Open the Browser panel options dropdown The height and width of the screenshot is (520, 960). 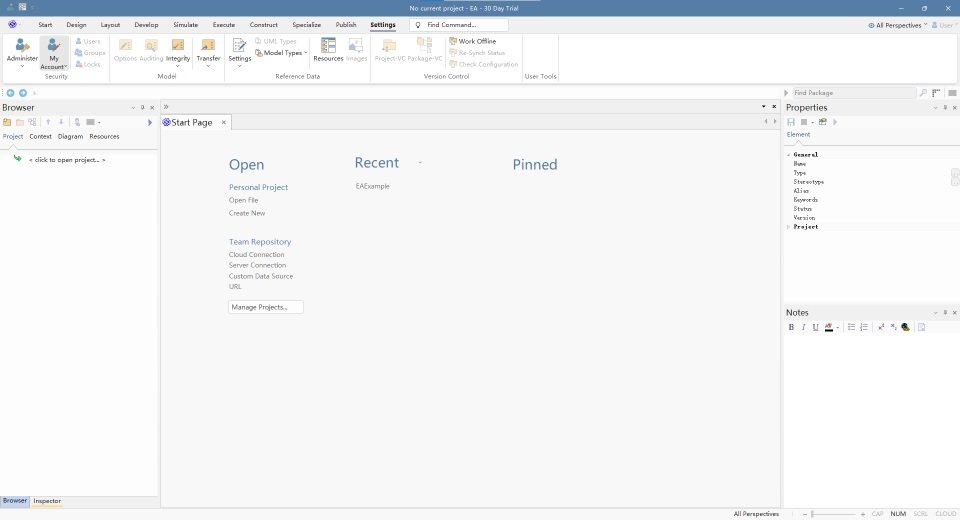[x=133, y=108]
